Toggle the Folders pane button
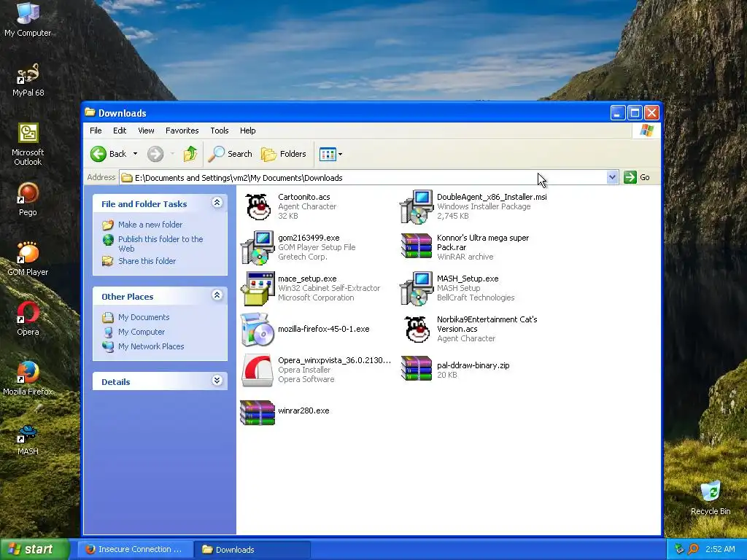Viewport: 747px width, 560px height. (284, 154)
